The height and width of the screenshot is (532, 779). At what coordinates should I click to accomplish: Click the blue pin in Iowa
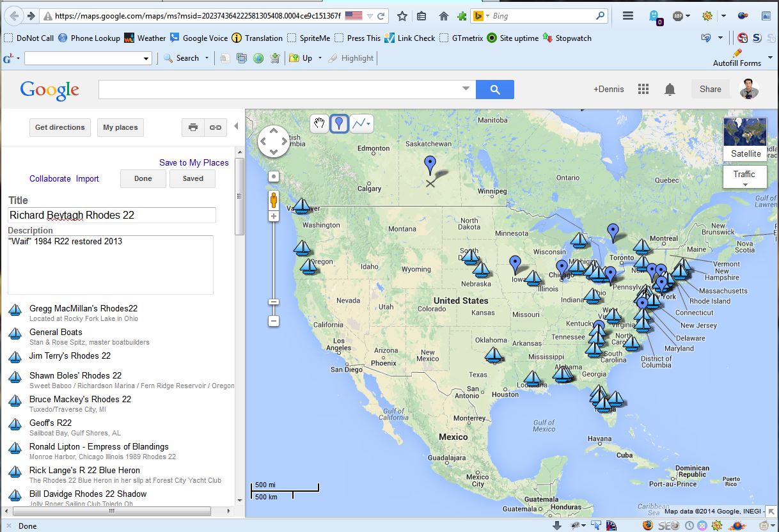515,264
